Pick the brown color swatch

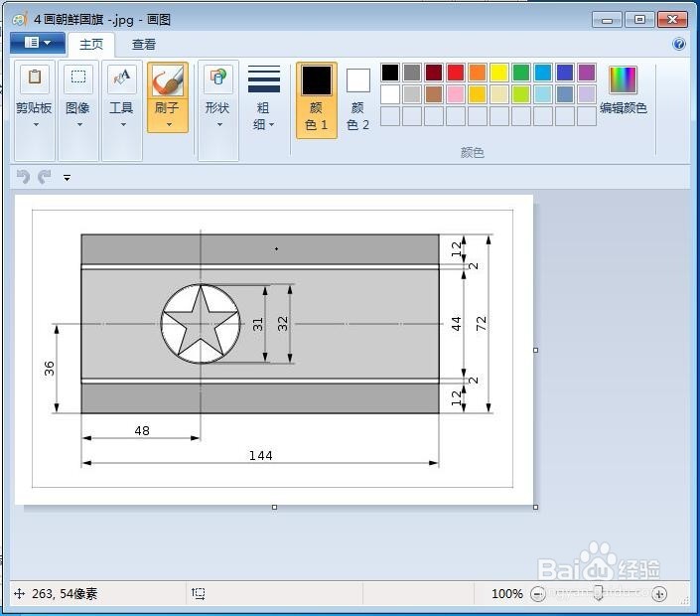pos(434,94)
